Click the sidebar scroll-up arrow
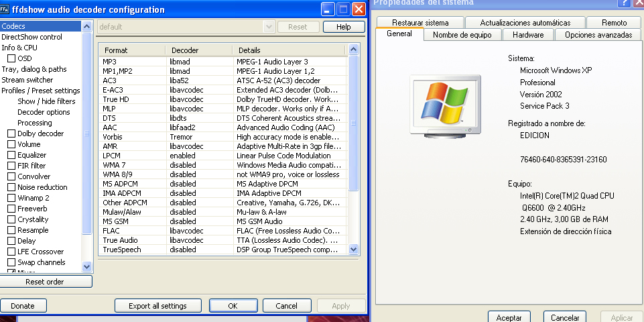644x322 pixels. (86, 27)
